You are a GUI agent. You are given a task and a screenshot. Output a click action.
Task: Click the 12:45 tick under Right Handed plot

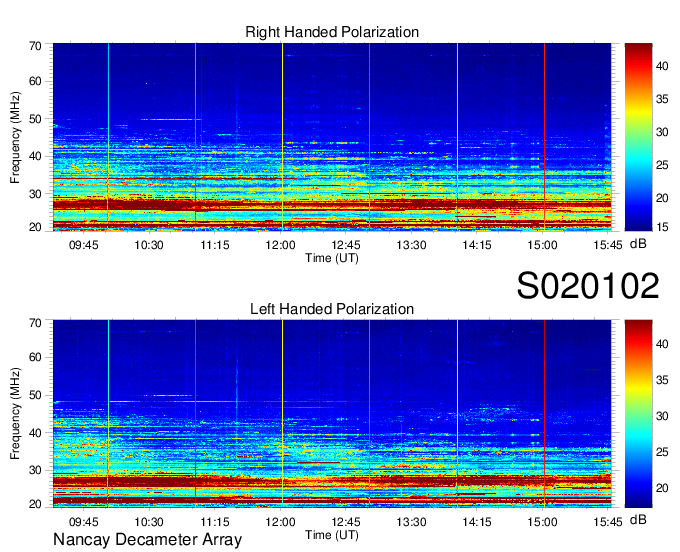click(x=346, y=245)
